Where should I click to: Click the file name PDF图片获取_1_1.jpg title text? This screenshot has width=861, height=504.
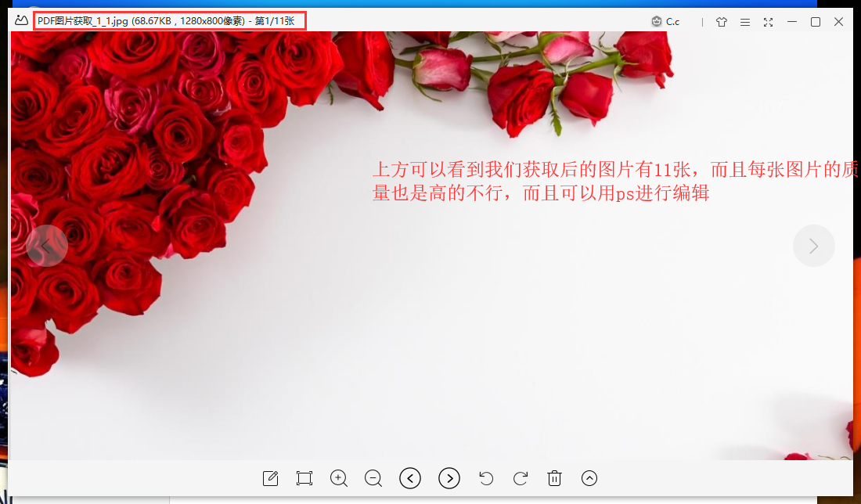pos(82,21)
